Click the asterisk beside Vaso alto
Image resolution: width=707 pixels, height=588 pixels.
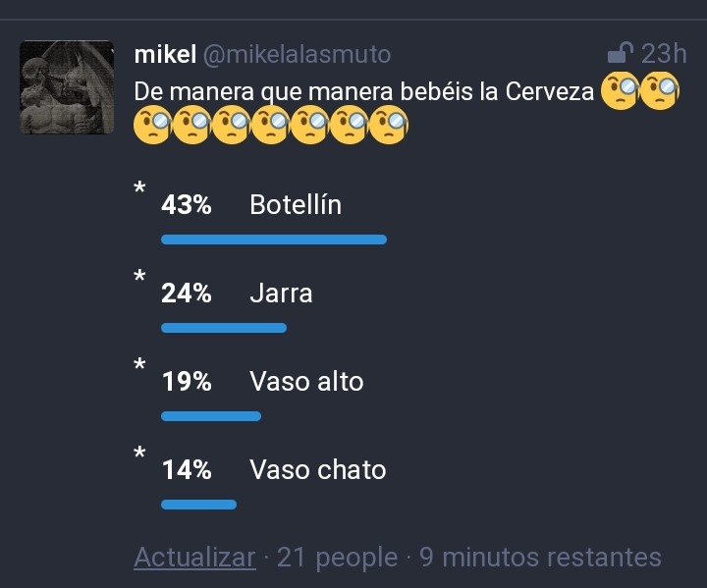[x=140, y=364]
